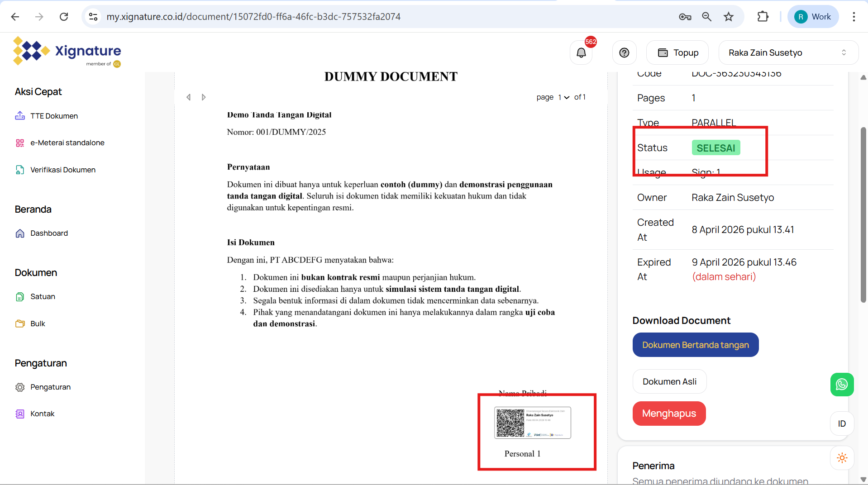This screenshot has height=485, width=868.
Task: Click the red Menghapus button
Action: click(x=669, y=414)
